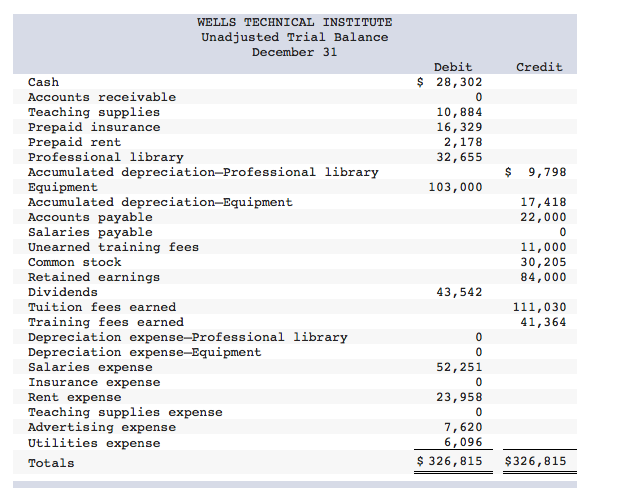
Task: Click 'Accumulated depreciation—Professional library' label
Action: [x=203, y=172]
